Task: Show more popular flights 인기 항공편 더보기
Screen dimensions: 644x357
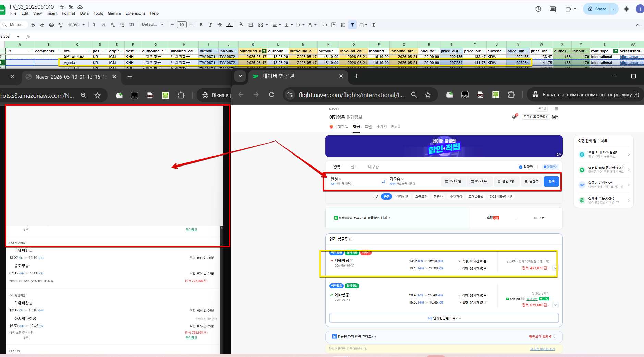Action: pyautogui.click(x=444, y=318)
